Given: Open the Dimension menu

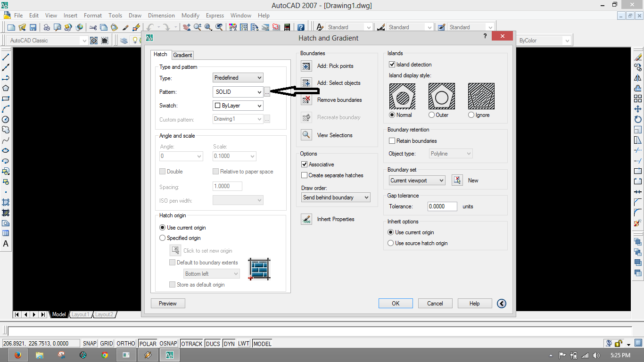Looking at the screenshot, I should click(x=161, y=15).
